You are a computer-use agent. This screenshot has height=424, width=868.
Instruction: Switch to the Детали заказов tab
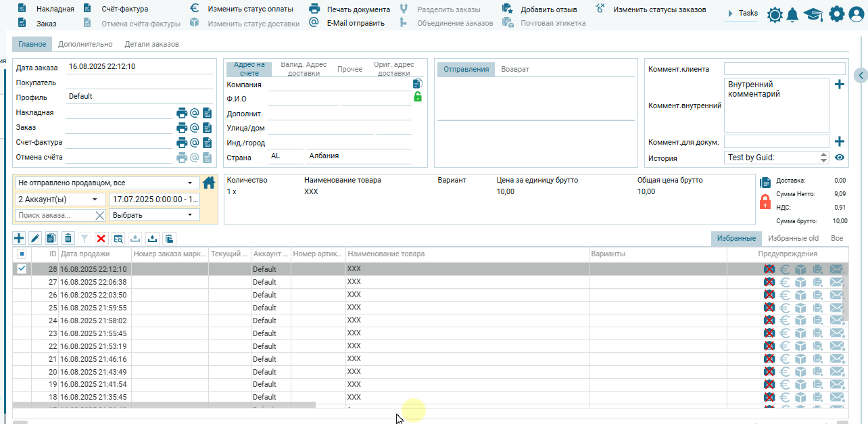click(151, 44)
